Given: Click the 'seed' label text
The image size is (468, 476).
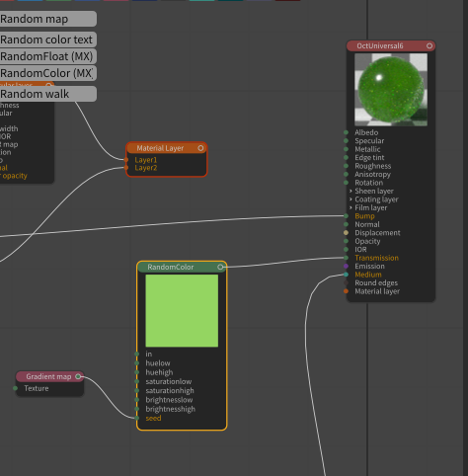Looking at the screenshot, I should tap(153, 418).
